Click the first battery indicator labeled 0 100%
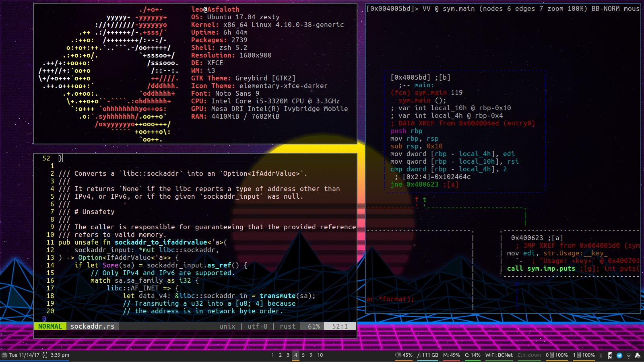Screen dimensions: 644x362 [557, 355]
